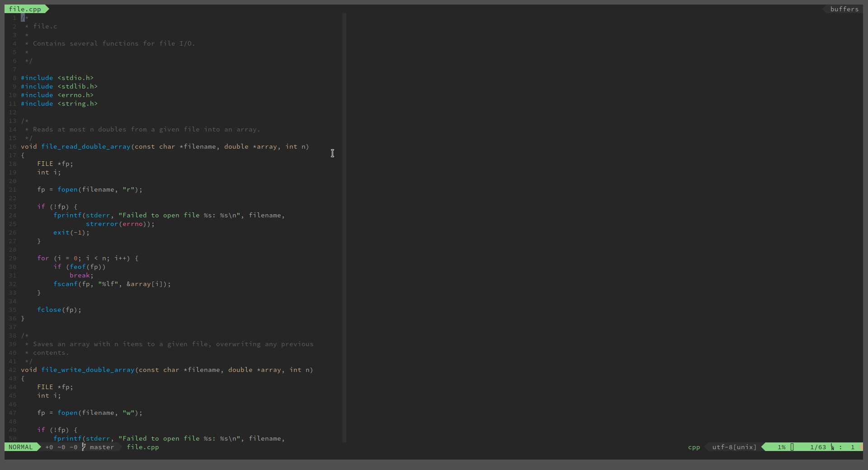Click the orange warning segment at status bar end
The width and height of the screenshot is (868, 470).
pyautogui.click(x=861, y=447)
